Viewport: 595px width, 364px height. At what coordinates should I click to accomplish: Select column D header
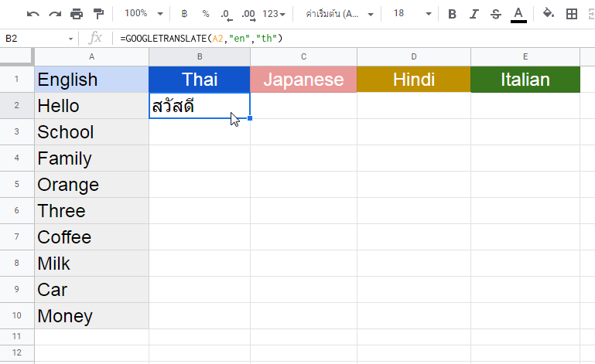(414, 57)
